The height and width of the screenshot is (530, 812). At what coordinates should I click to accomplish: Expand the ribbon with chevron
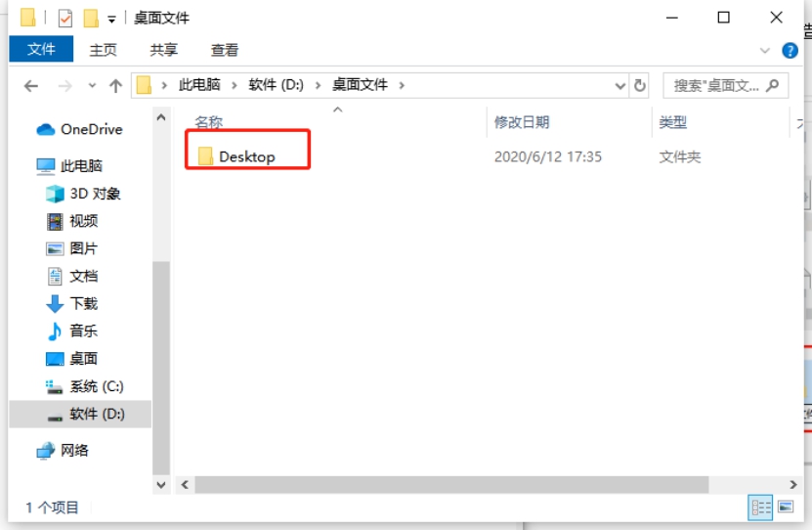(764, 51)
